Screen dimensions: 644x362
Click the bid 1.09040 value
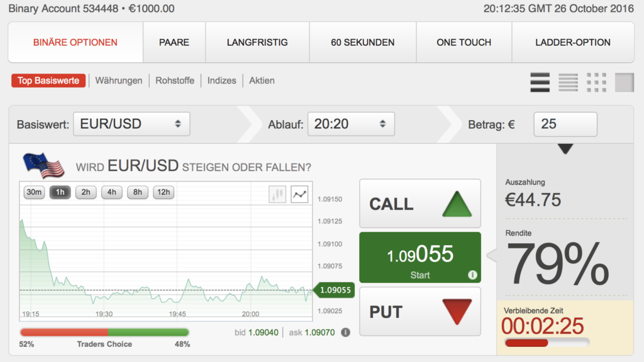pos(264,332)
